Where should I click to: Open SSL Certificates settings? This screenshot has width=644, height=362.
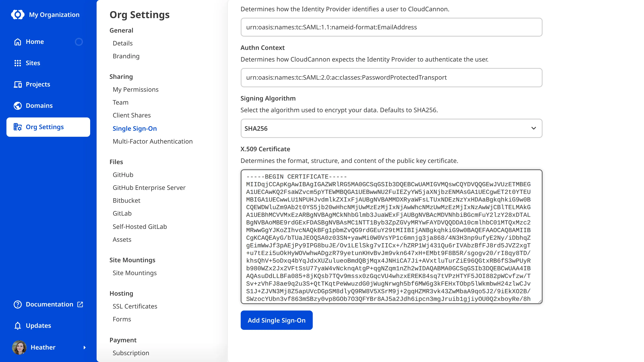click(x=135, y=306)
